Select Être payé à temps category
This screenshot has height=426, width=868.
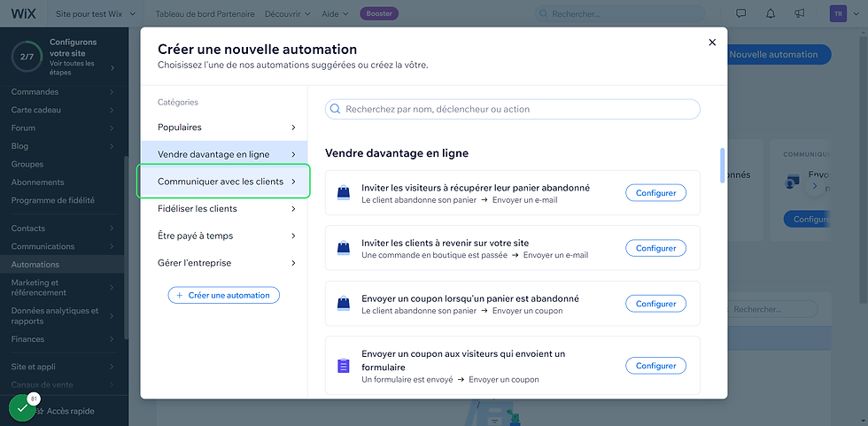[224, 236]
